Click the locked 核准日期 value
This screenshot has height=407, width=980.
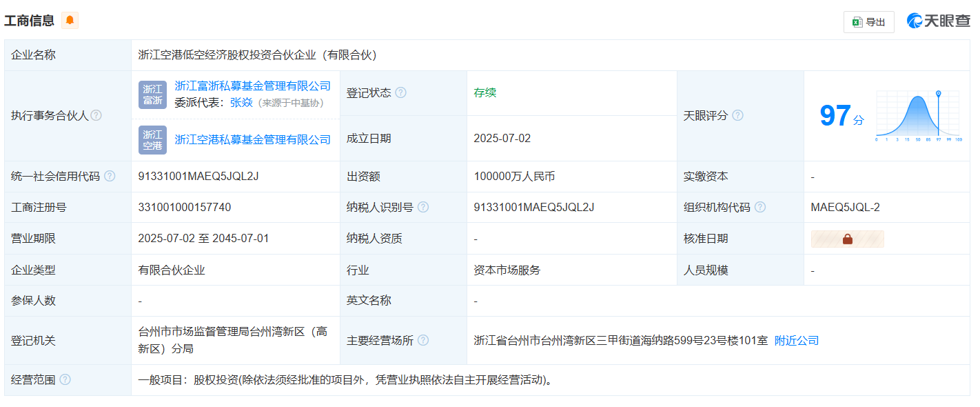[847, 239]
